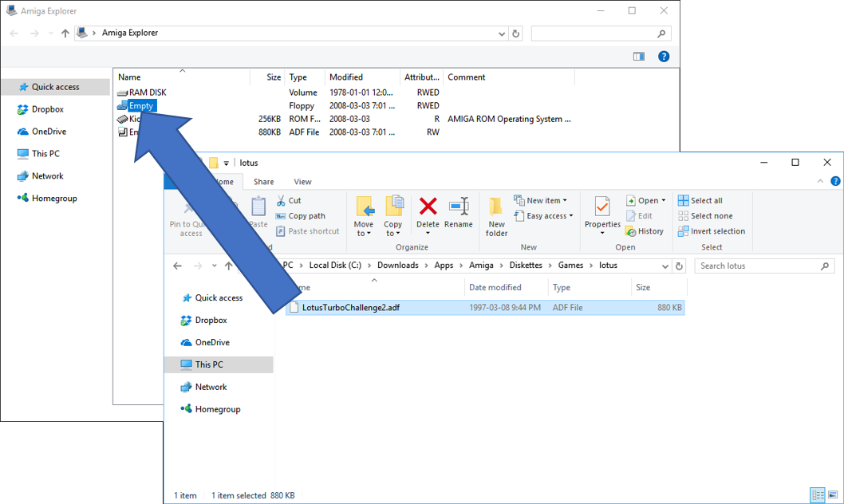Expand Amiga Explorer address dropdown
The image size is (844, 504).
click(502, 33)
